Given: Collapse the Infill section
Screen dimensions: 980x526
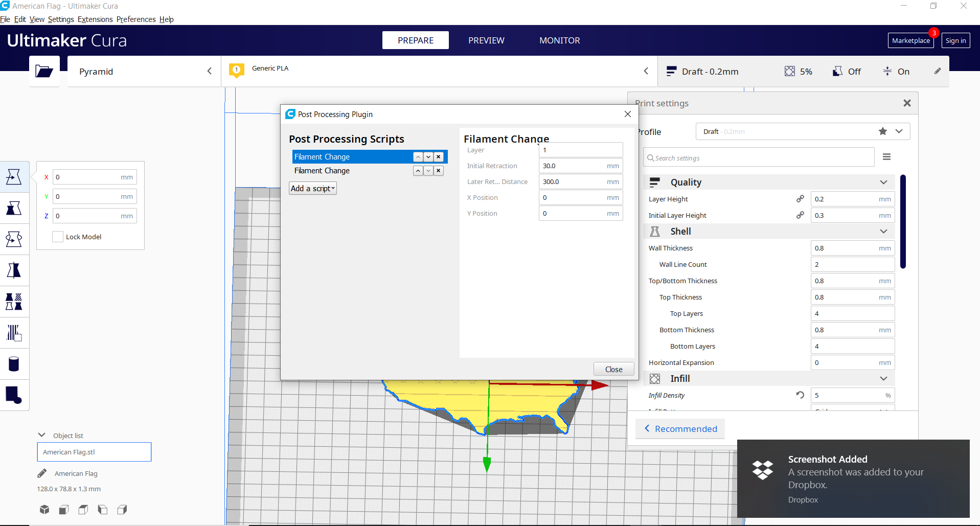Looking at the screenshot, I should pyautogui.click(x=883, y=379).
